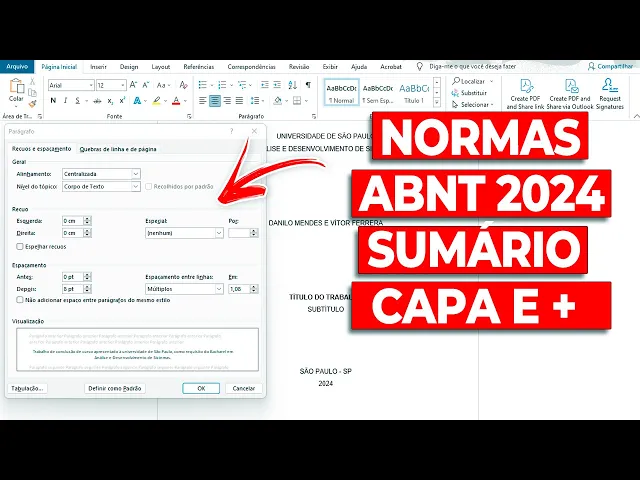Align text right in ribbon
The height and width of the screenshot is (480, 640).
click(227, 100)
